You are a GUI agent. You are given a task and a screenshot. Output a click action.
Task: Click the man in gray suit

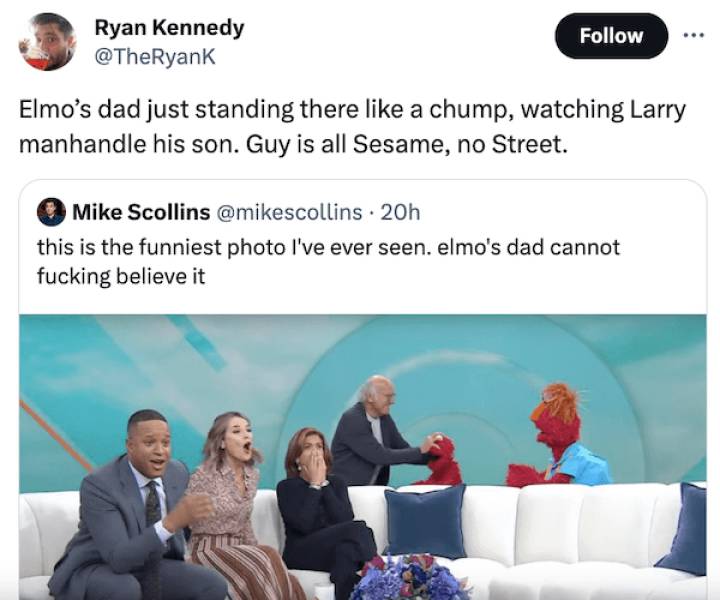pyautogui.click(x=130, y=510)
